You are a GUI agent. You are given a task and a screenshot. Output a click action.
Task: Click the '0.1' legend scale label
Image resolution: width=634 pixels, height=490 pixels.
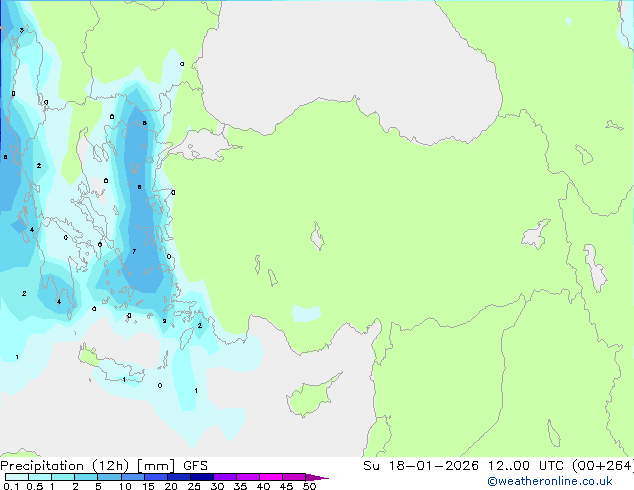point(11,486)
